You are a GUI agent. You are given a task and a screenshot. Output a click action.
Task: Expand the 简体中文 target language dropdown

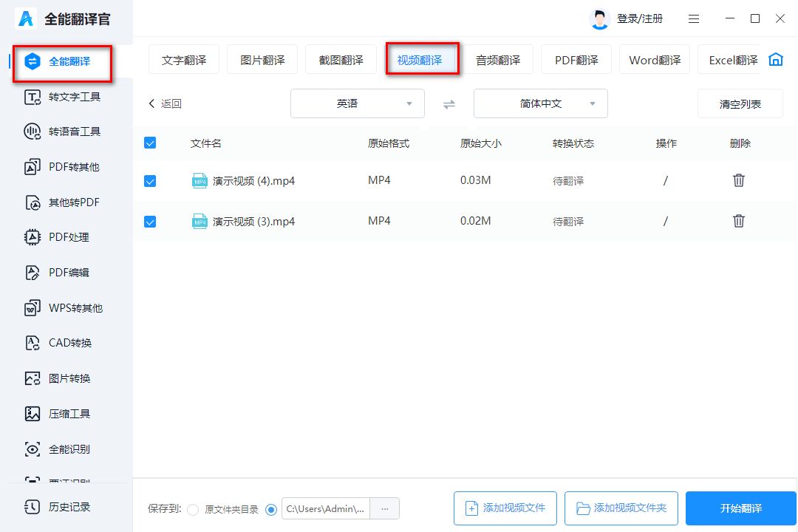point(541,104)
